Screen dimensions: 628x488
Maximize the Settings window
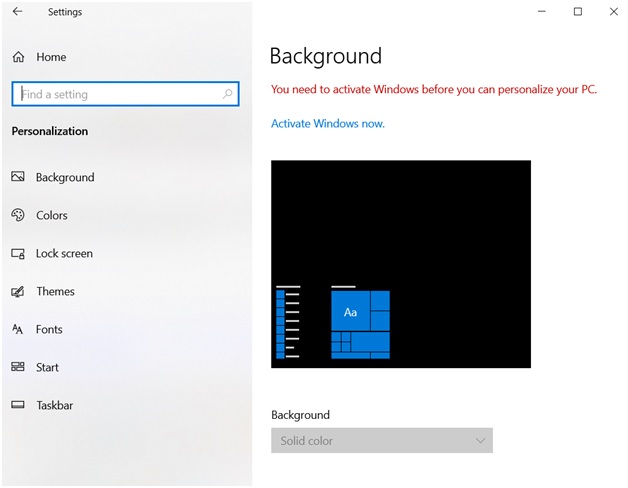tap(577, 12)
